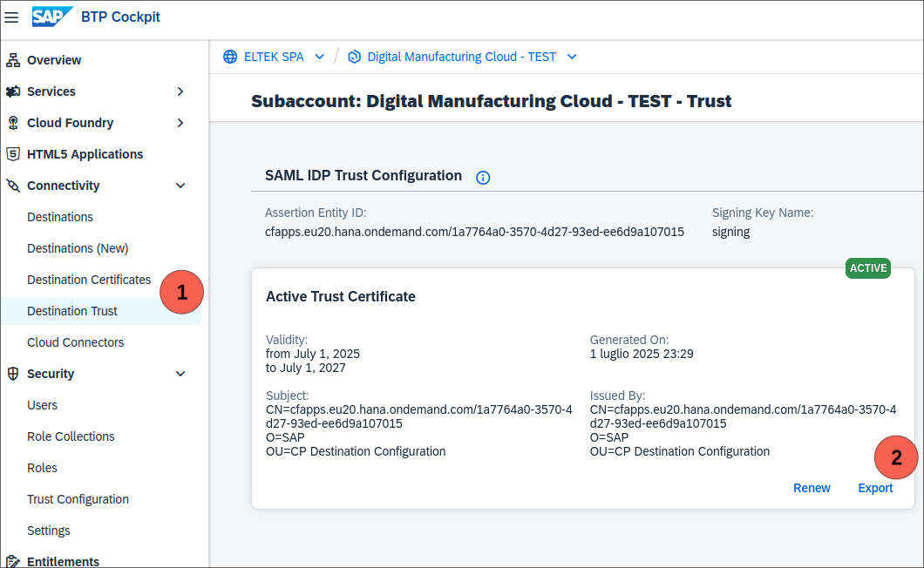This screenshot has height=568, width=924.
Task: Click the hamburger menu icon
Action: (11, 17)
